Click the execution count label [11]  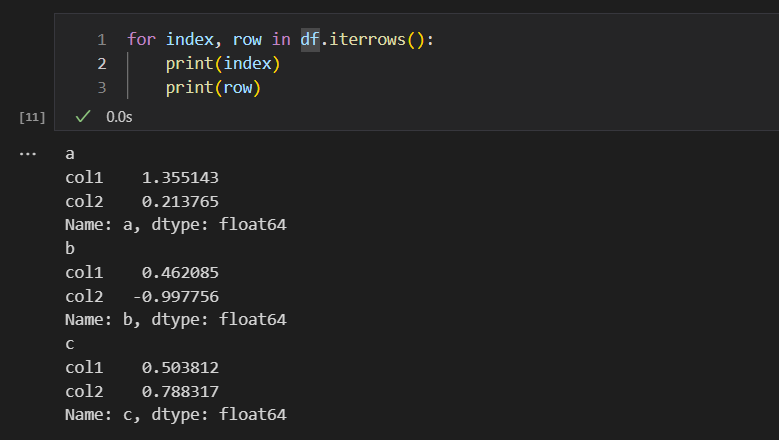click(x=32, y=117)
